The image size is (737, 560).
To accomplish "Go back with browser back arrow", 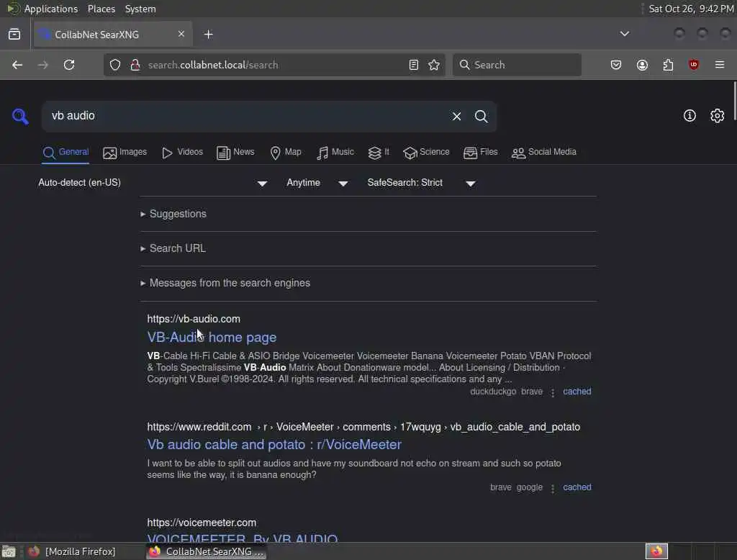I will tap(17, 65).
